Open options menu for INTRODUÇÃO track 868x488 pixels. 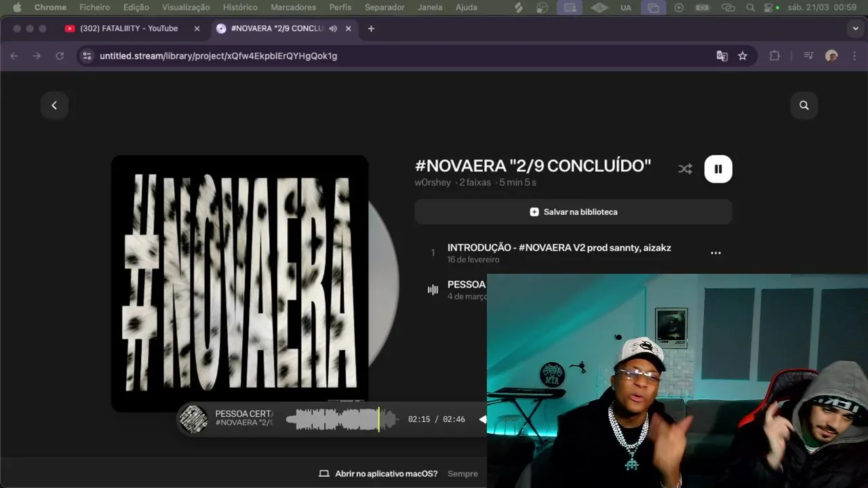point(715,253)
